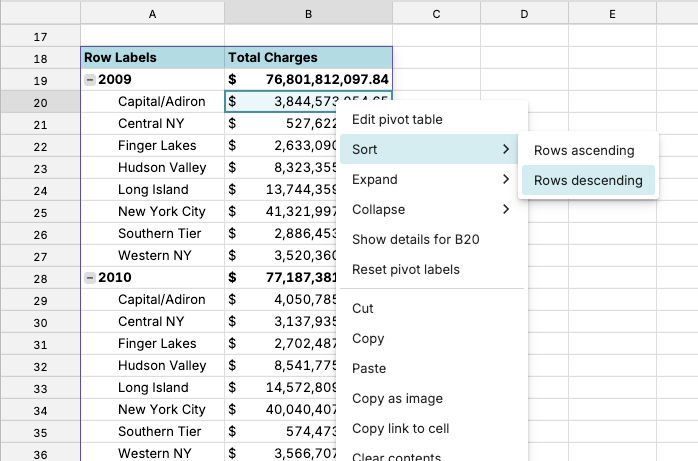Click Southern Tier cell in row 26

click(153, 234)
